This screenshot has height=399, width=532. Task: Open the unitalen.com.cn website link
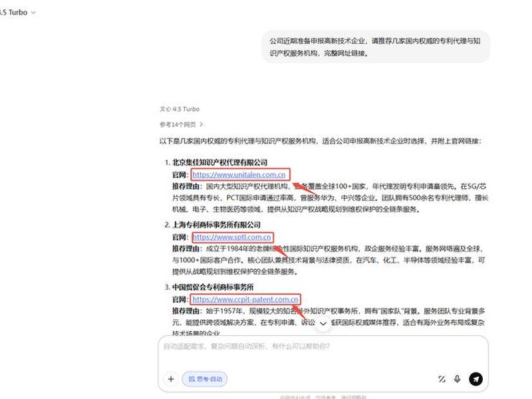pyautogui.click(x=239, y=175)
